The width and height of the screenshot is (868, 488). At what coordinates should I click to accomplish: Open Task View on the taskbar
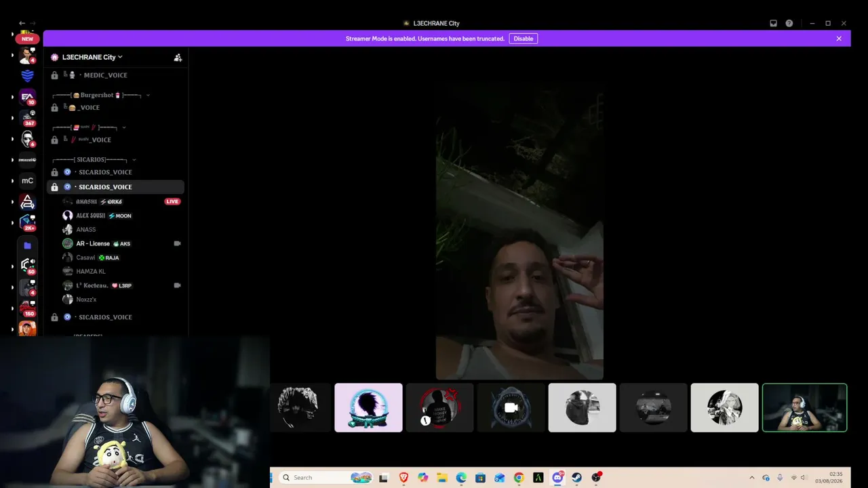point(383,478)
